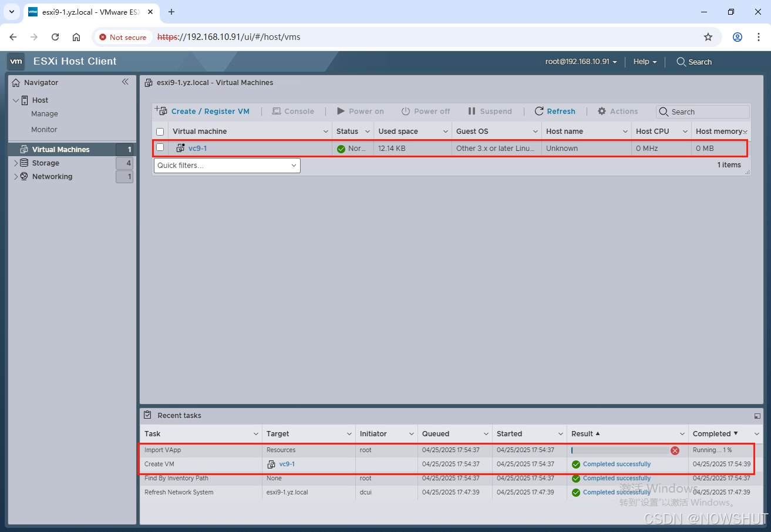Open the browser profile icon

coord(738,37)
